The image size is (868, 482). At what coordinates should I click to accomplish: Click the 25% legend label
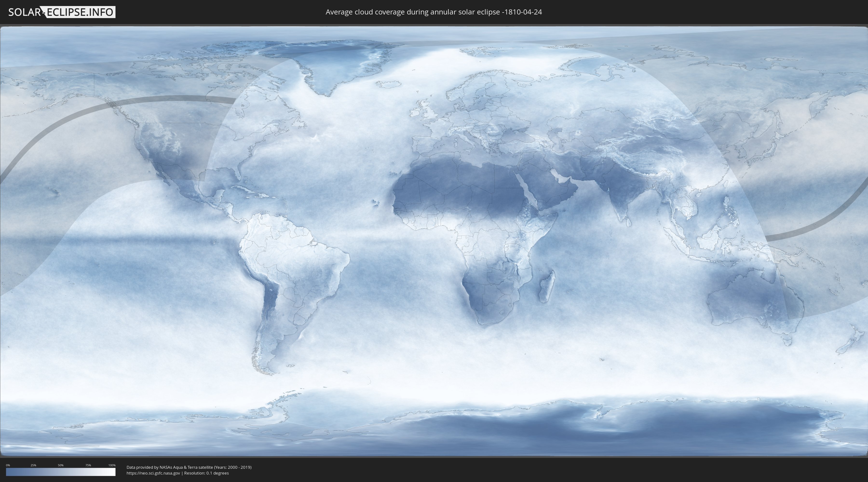[33, 465]
